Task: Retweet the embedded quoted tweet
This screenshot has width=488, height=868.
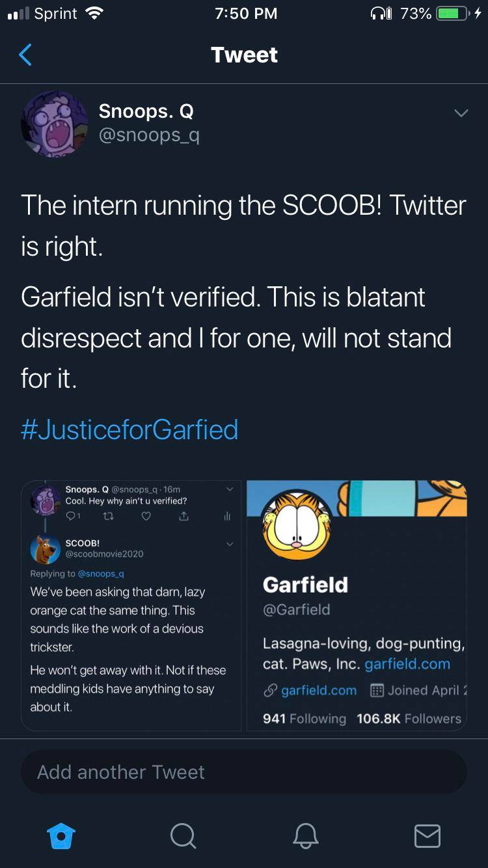Action: point(109,515)
